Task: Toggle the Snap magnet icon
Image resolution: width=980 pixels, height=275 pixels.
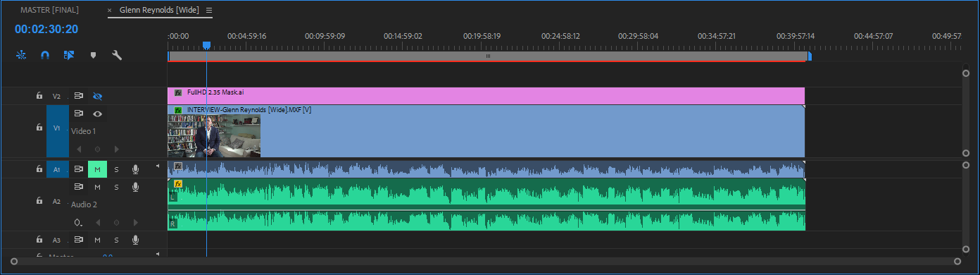Action: click(45, 54)
